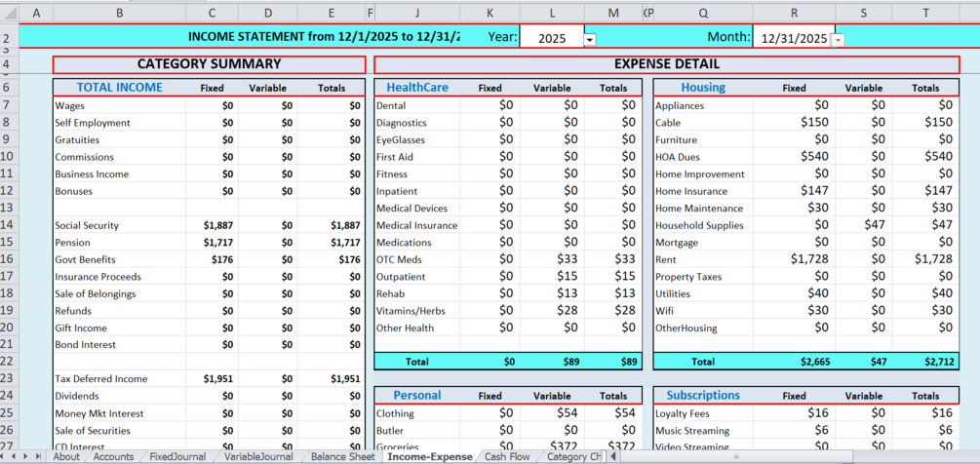Select the Vitamins/Herbs variable value $28
Image resolution: width=980 pixels, height=464 pixels.
(552, 311)
